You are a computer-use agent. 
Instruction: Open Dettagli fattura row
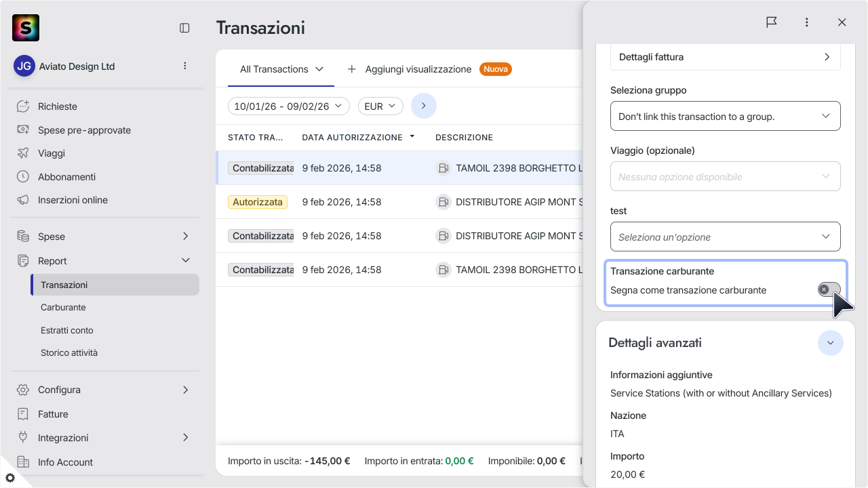[x=726, y=57]
